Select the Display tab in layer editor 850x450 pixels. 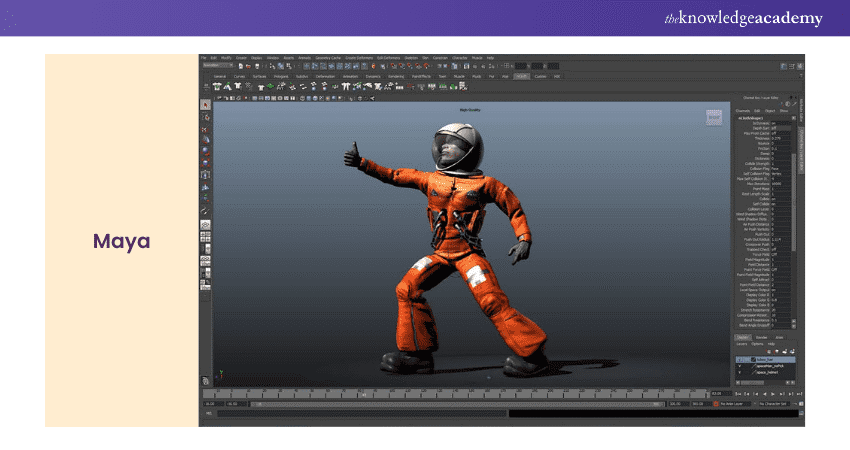(x=743, y=337)
